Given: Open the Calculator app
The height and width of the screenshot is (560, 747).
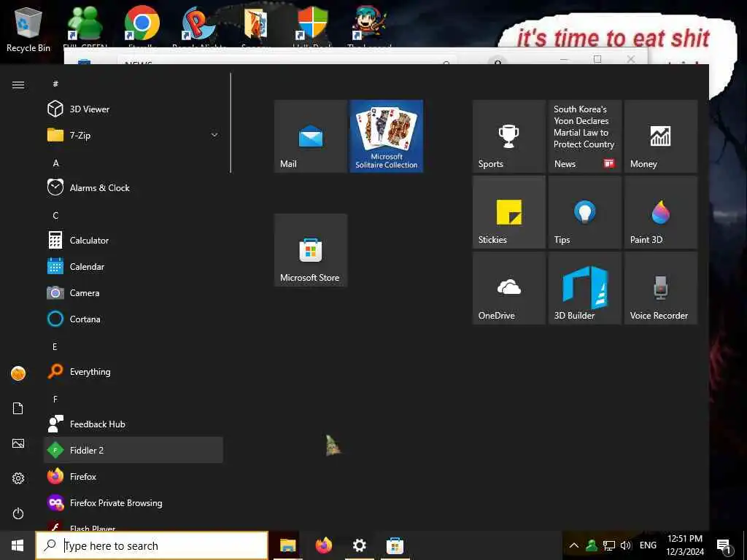Looking at the screenshot, I should 133,240.
